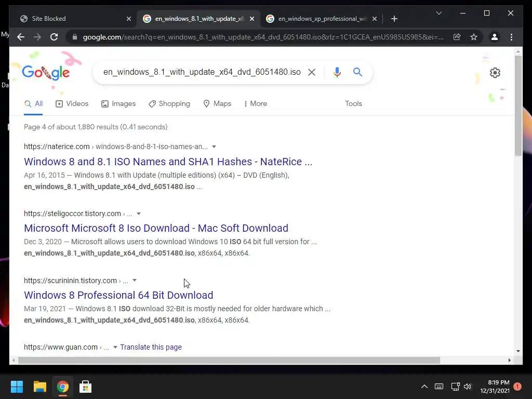Viewport: 532px width, 399px height.
Task: Click the Chrome address bar URL
Action: point(263,37)
